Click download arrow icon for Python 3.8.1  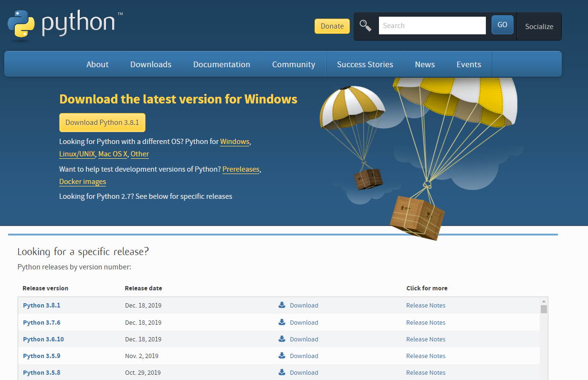(x=282, y=305)
